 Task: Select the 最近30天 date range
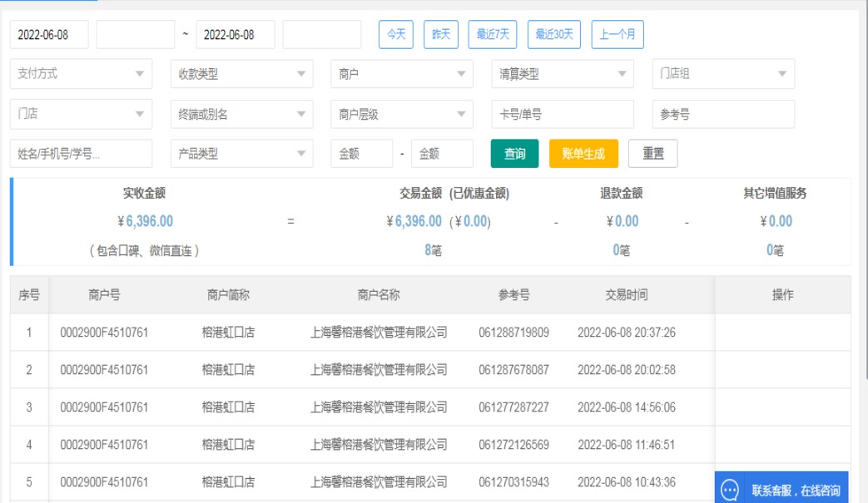pyautogui.click(x=554, y=35)
